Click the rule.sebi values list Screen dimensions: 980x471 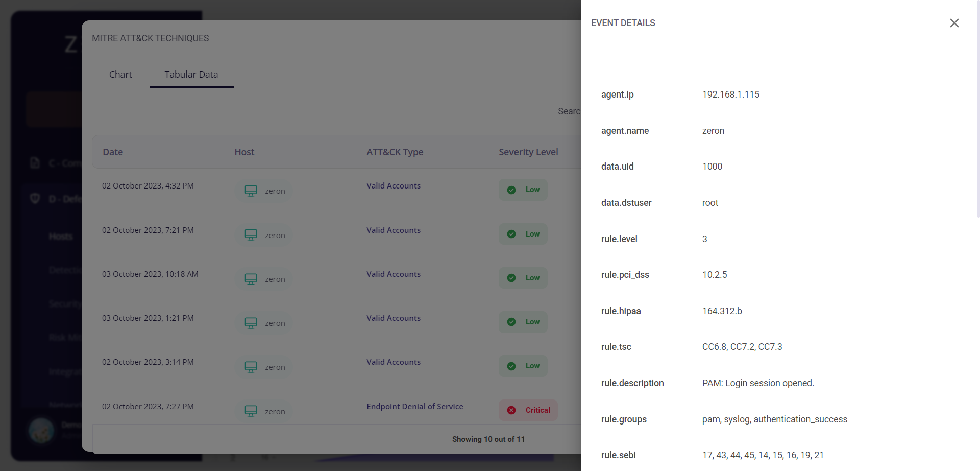(763, 455)
